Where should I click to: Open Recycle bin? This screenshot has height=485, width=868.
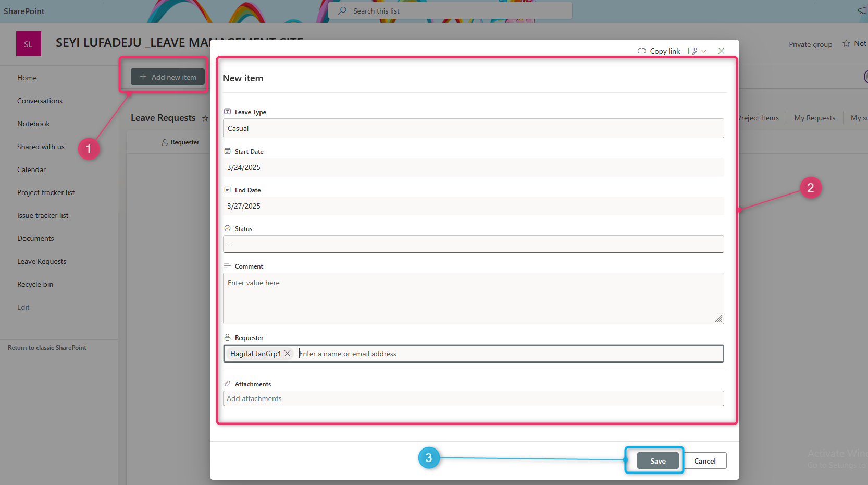(35, 284)
